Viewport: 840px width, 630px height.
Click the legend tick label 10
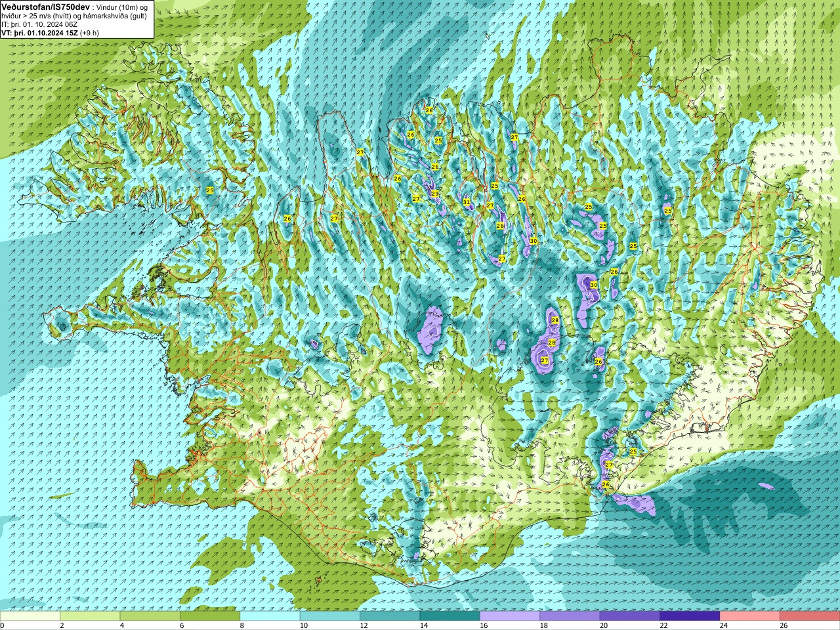coord(303,625)
